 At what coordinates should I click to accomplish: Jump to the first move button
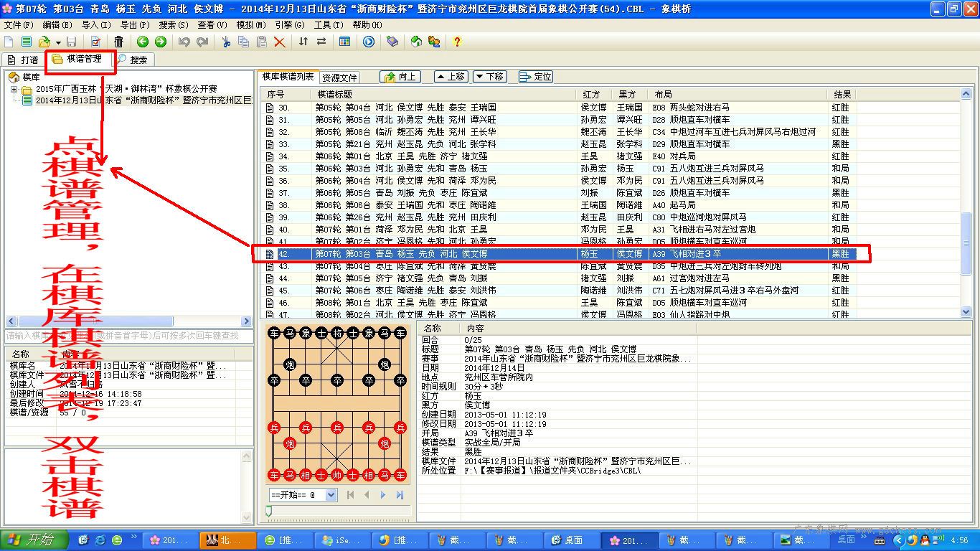point(351,495)
